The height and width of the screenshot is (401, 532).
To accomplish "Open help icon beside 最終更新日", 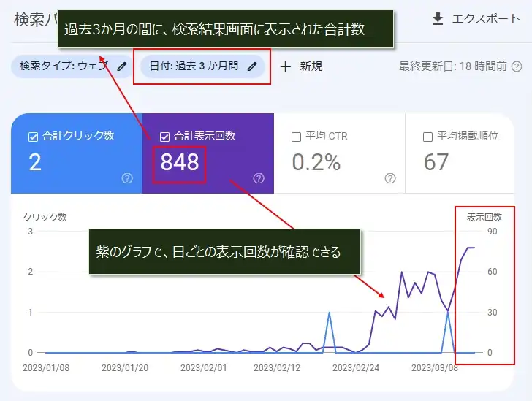I will click(x=517, y=66).
